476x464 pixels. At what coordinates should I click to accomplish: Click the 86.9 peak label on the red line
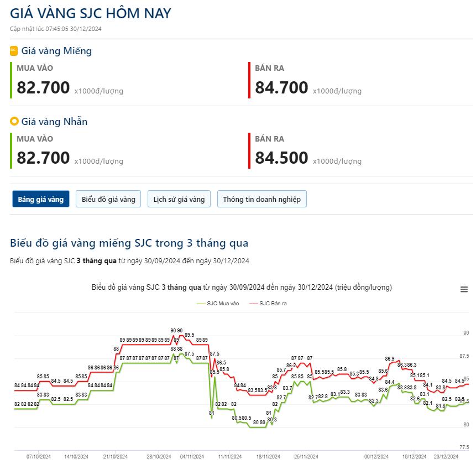pos(390,358)
